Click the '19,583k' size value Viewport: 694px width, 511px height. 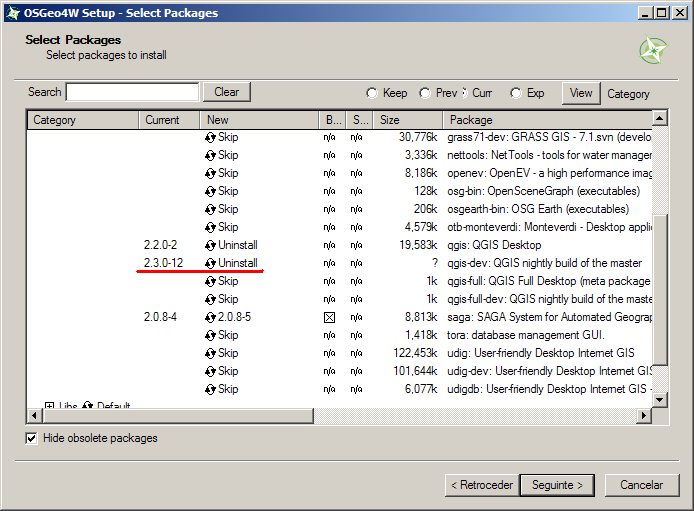[x=418, y=245]
